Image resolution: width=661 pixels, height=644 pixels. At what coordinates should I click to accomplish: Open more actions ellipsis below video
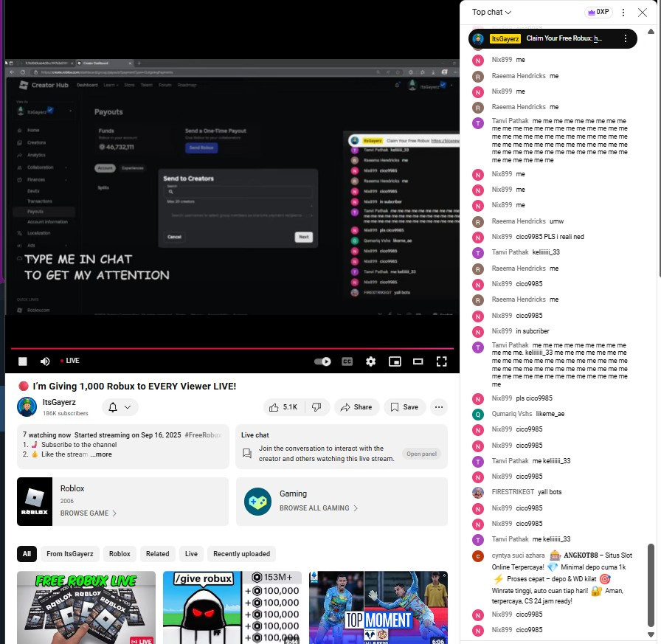coord(439,407)
